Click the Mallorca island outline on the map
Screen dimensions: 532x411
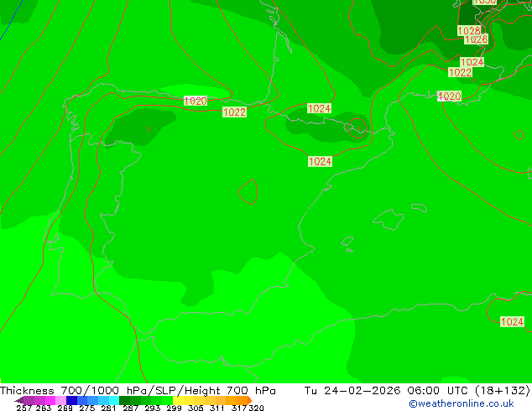coord(389,220)
